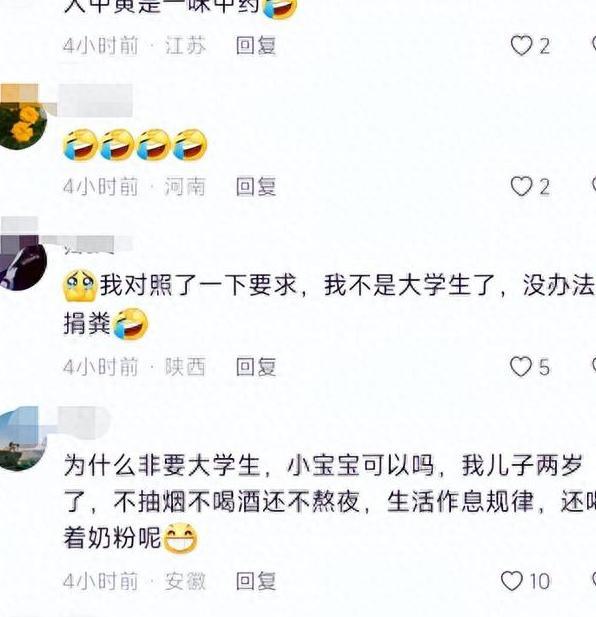
Task: Tap comment text about not being a college student
Action: pyautogui.click(x=329, y=305)
